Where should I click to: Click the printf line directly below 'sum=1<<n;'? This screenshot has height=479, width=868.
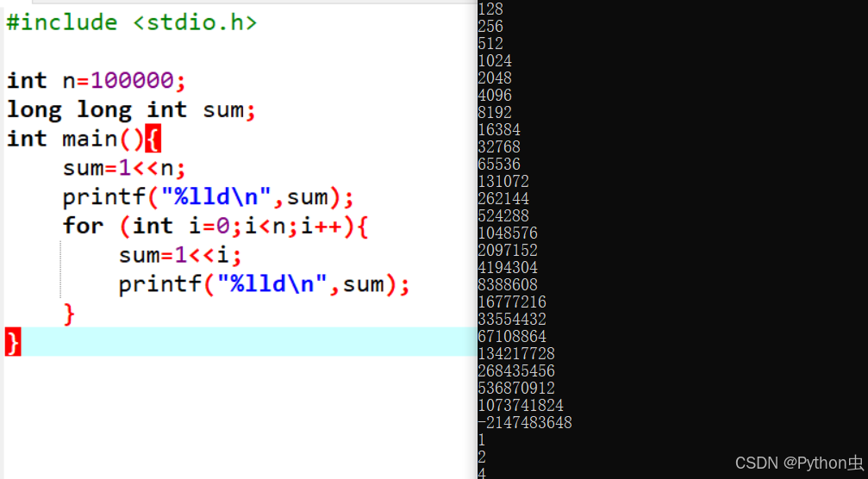[x=208, y=197]
